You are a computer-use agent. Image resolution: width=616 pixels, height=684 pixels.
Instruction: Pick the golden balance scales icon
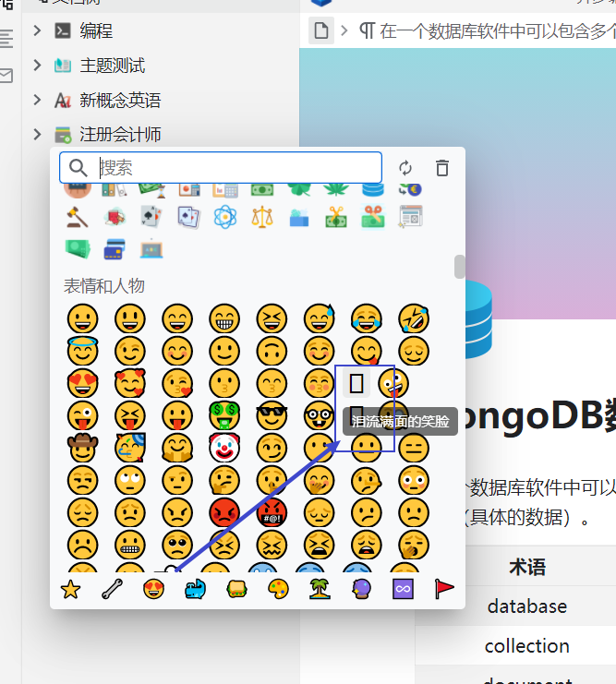click(x=262, y=217)
